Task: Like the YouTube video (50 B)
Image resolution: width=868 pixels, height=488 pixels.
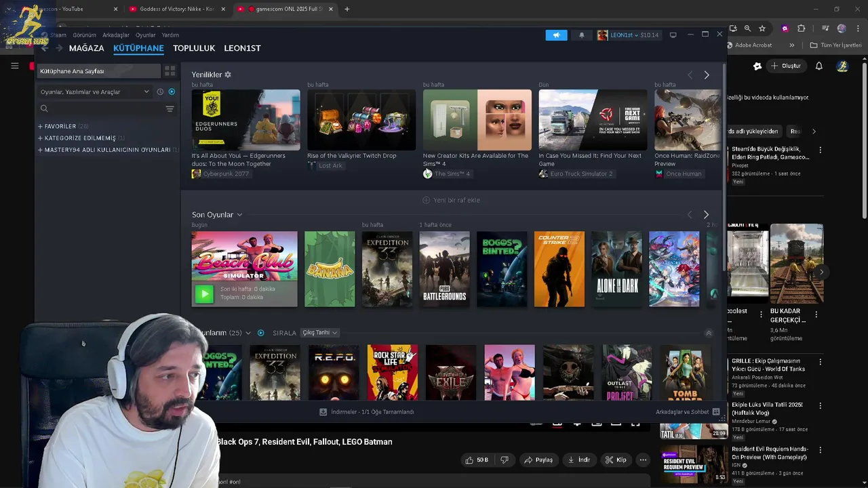Action: 477,460
